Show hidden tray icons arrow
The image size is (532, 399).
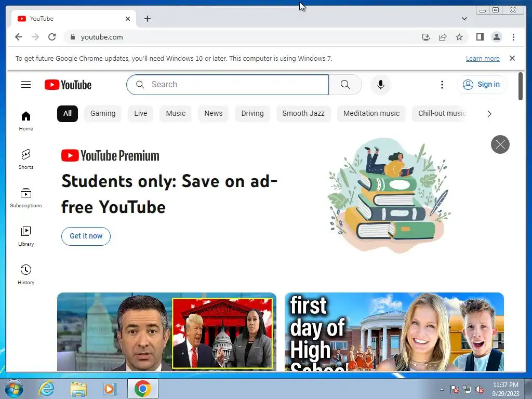(x=442, y=389)
